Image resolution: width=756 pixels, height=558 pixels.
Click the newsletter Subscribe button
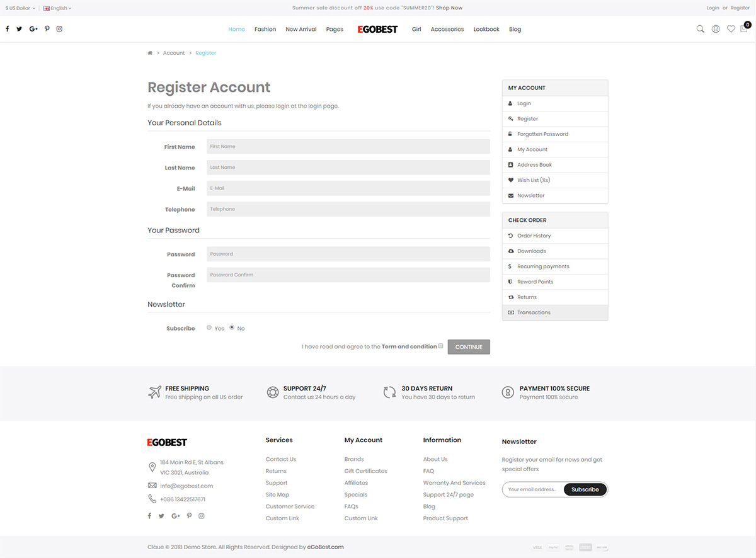585,489
